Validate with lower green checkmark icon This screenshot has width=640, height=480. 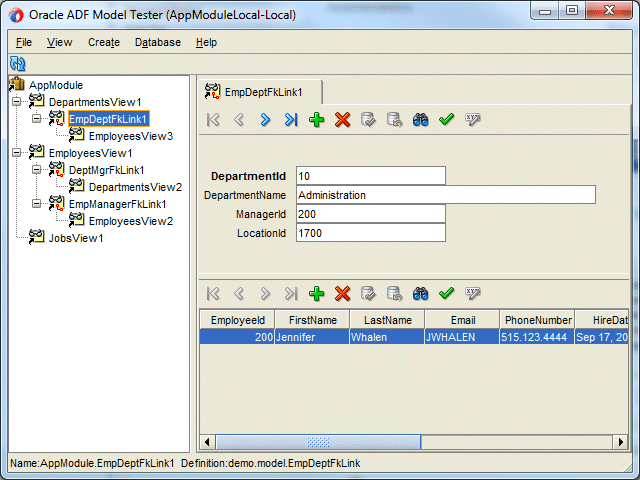447,293
